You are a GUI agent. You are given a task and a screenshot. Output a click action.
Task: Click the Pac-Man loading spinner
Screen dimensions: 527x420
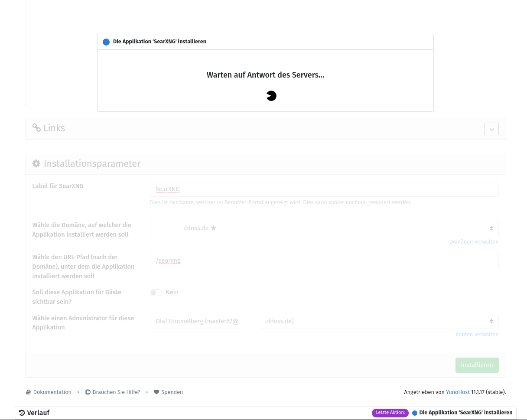click(271, 96)
